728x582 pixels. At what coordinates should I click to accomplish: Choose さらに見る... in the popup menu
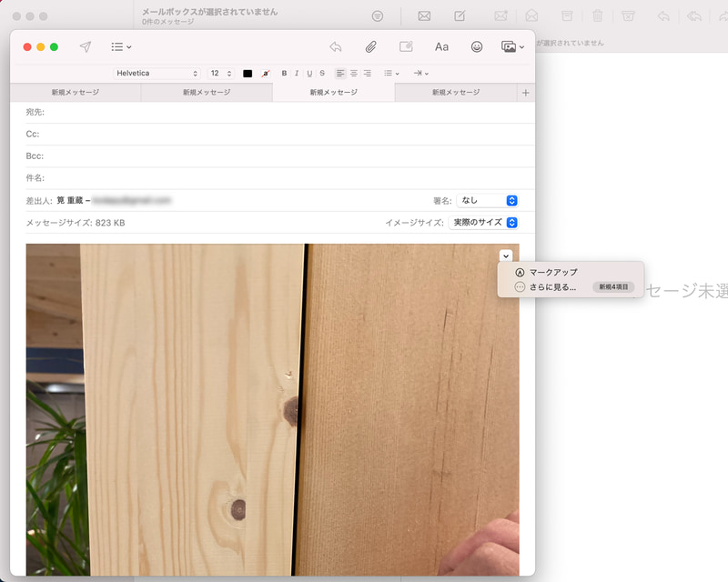552,286
